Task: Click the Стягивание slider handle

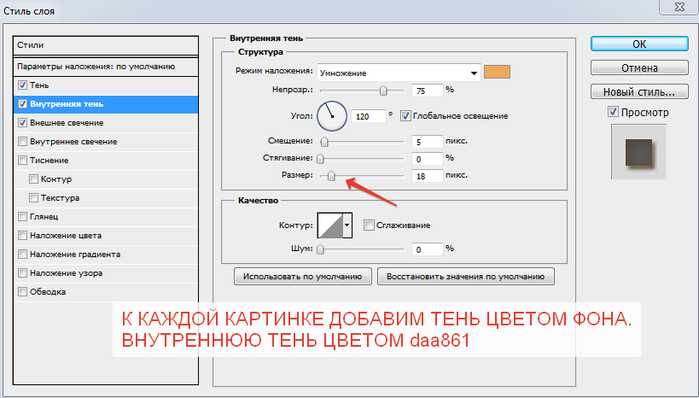Action: [x=320, y=159]
